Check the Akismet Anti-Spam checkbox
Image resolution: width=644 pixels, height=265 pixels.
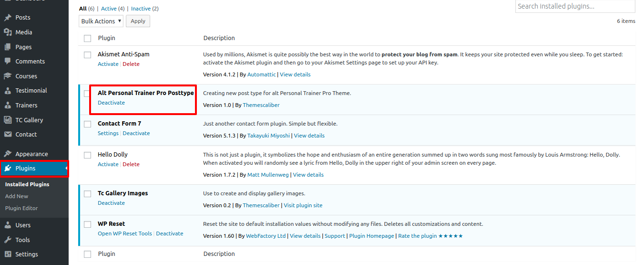[87, 55]
